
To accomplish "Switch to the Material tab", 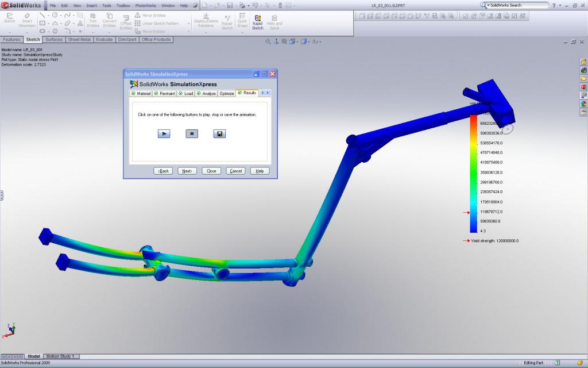I will [141, 94].
